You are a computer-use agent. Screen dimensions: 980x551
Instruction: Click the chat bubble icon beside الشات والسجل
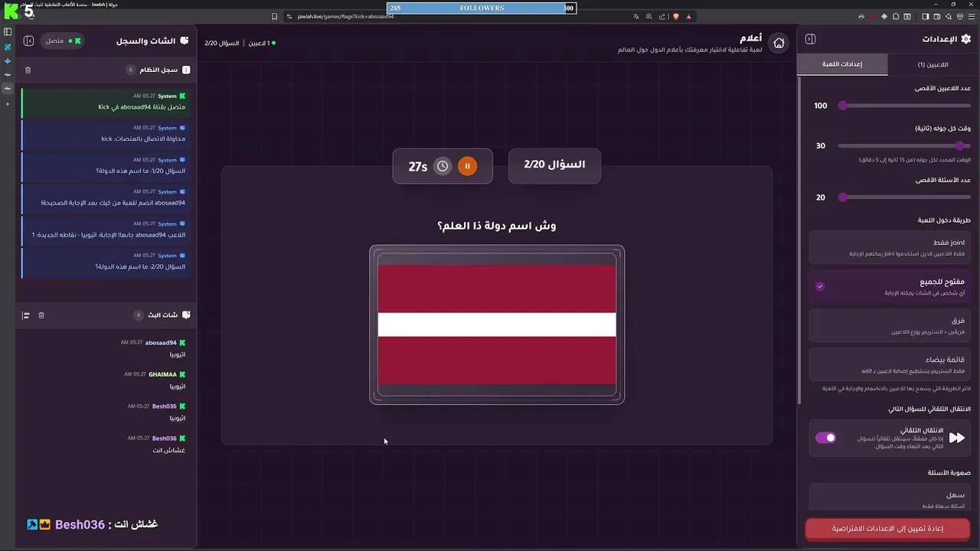point(186,41)
